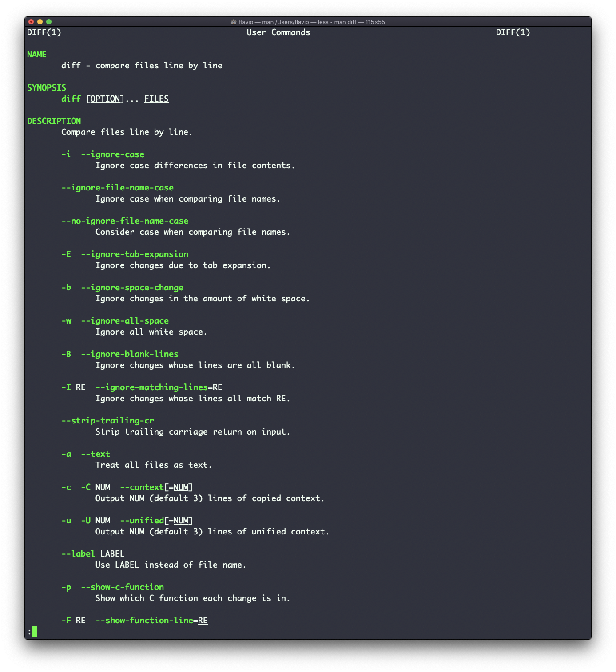Click the NAME section heading
The image size is (616, 672).
pyautogui.click(x=37, y=54)
